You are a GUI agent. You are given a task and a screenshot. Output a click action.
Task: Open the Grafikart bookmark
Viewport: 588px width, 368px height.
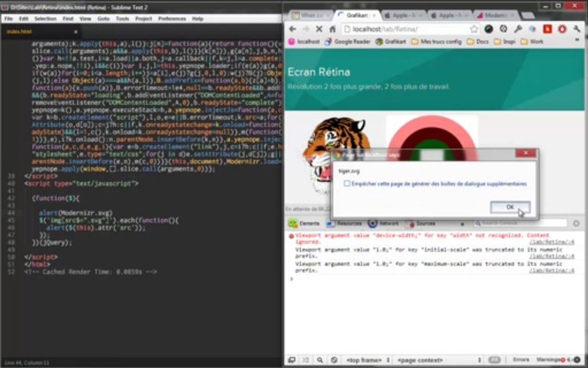391,42
